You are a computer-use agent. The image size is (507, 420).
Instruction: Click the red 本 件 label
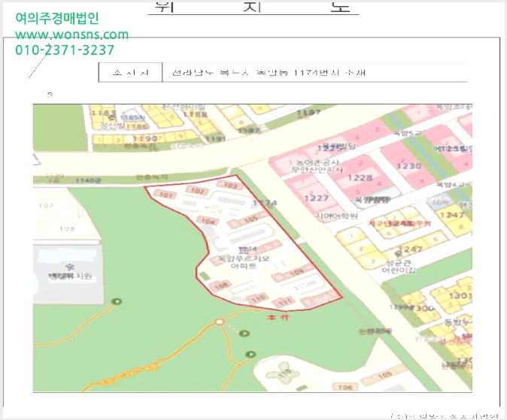(278, 317)
